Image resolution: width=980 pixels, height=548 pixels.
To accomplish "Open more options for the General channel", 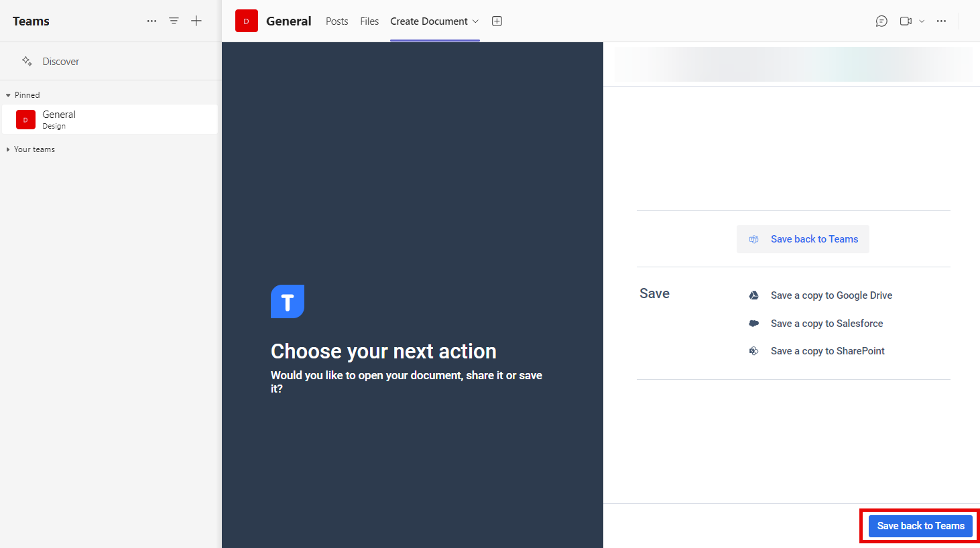I will (x=942, y=21).
